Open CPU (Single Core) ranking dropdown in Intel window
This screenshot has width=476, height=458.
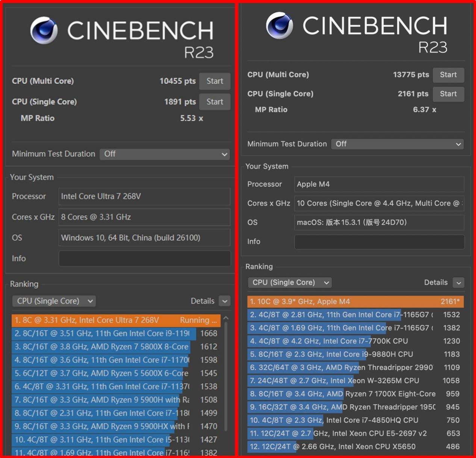[x=54, y=301]
